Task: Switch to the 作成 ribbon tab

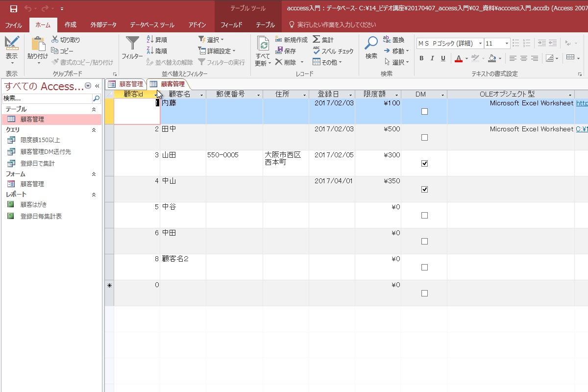Action: (71, 25)
